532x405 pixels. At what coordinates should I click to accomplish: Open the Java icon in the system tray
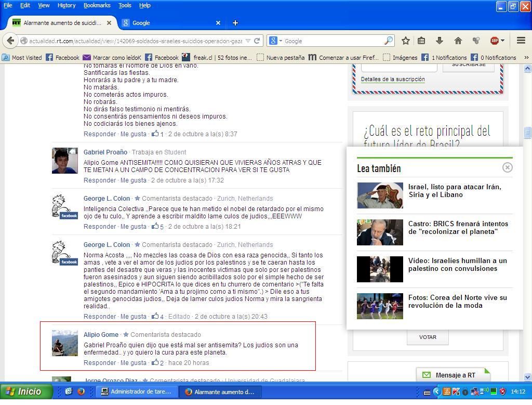pos(447,392)
